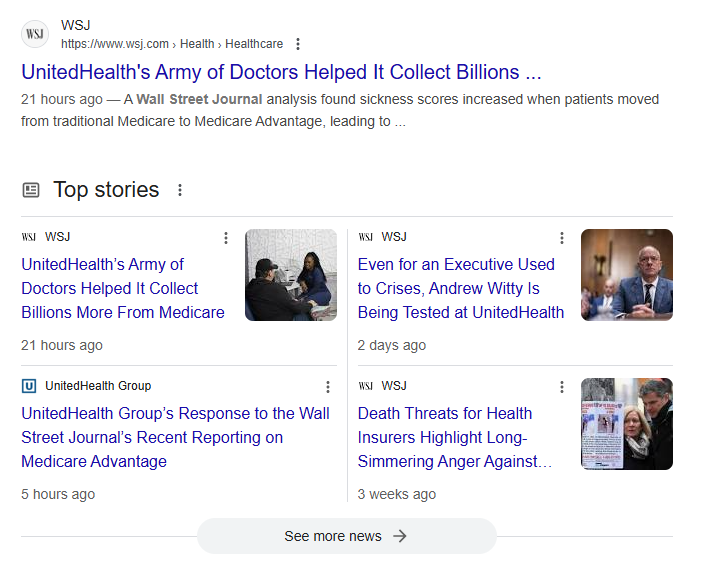709x574 pixels.
Task: Open the options menu for the 'Andrew Witty' story card
Action: click(x=562, y=238)
